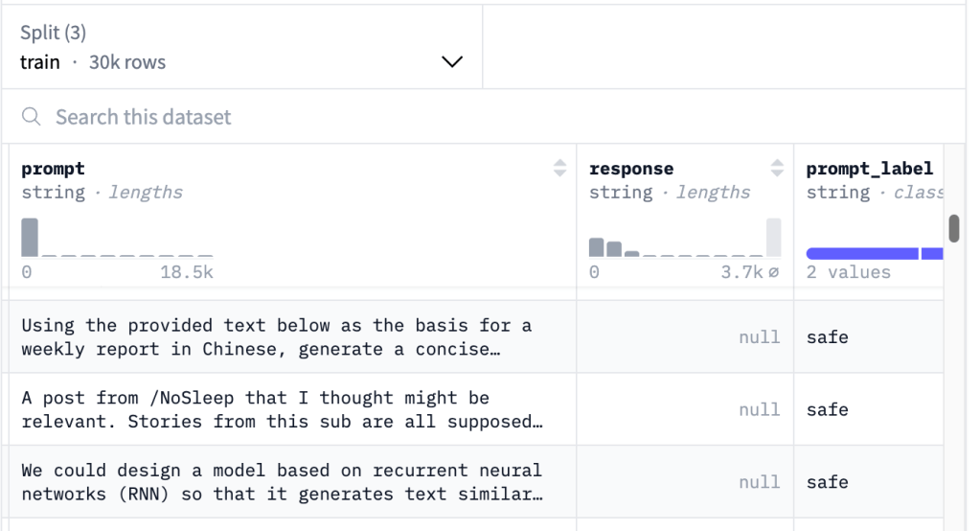Click the search magnifier icon
Viewport: 980px width, 531px height.
click(x=32, y=117)
